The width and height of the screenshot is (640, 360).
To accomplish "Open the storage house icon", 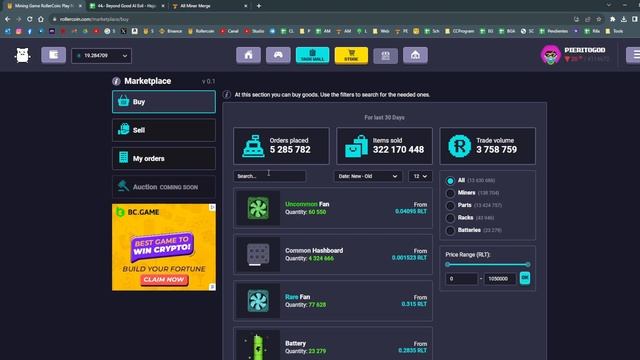I will point(415,55).
